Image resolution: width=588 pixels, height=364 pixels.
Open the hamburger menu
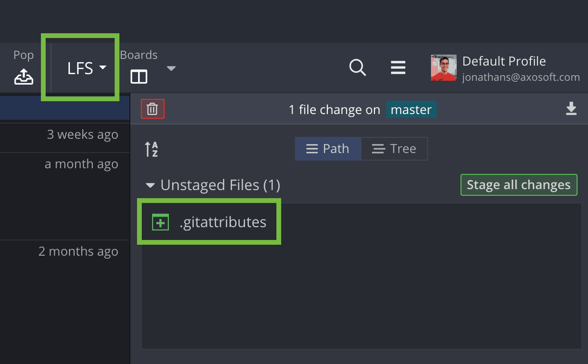click(x=398, y=67)
